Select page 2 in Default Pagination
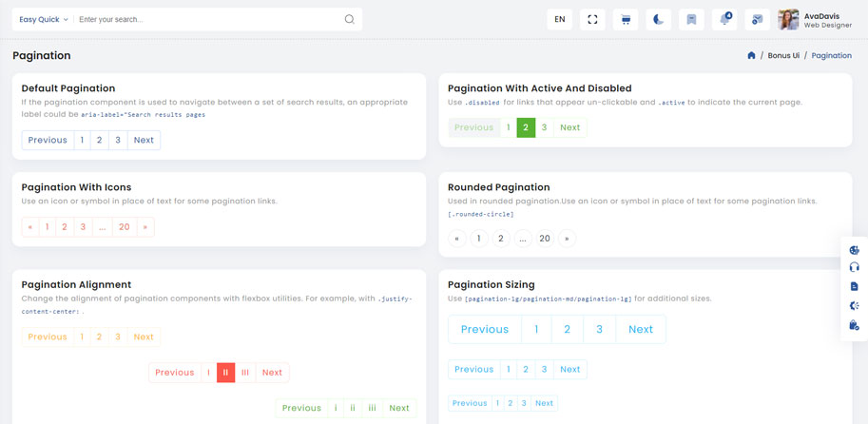Image resolution: width=868 pixels, height=424 pixels. click(x=100, y=140)
